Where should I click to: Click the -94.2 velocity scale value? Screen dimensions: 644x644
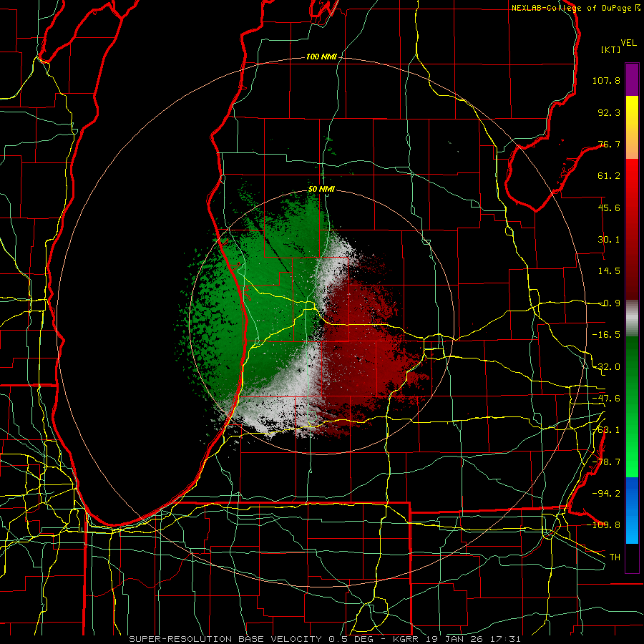coord(606,494)
